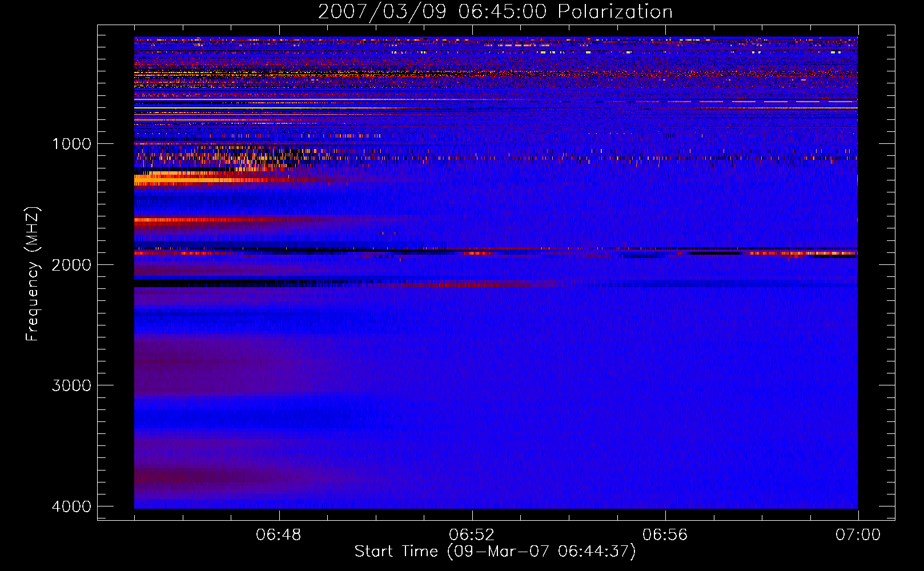Click the '2000' frequency tick label
Image resolution: width=924 pixels, height=571 pixels.
71,265
